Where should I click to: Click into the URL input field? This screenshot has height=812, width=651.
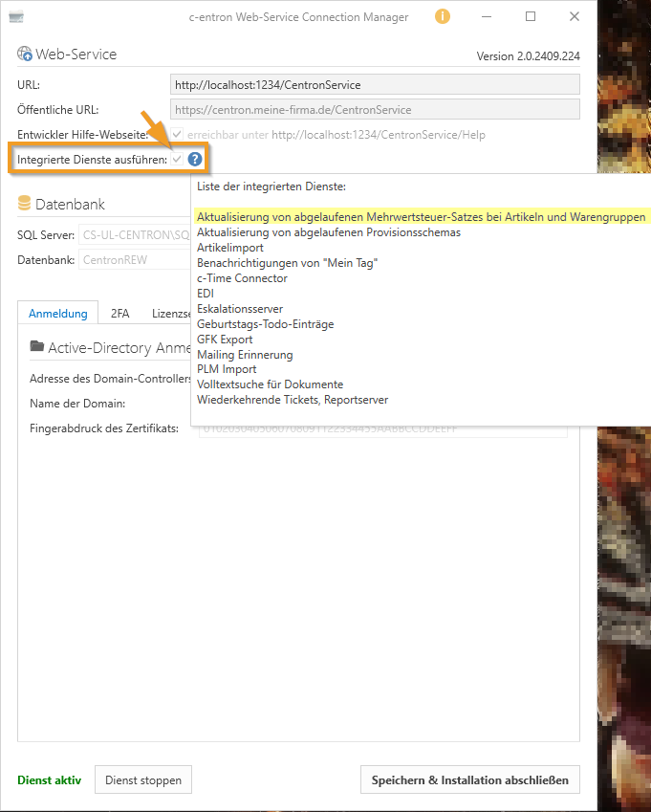(x=375, y=85)
